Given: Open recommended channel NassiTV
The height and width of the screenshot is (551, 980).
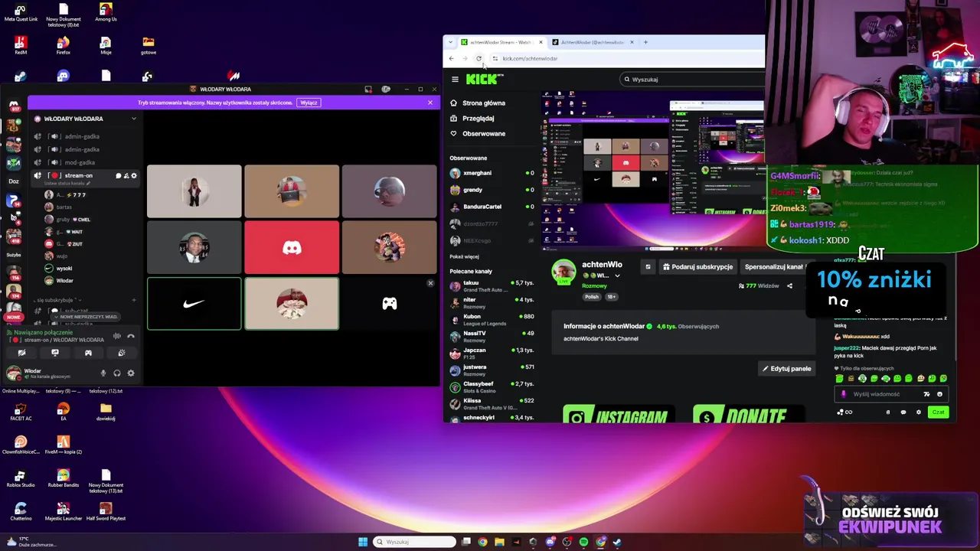Looking at the screenshot, I should pos(492,337).
